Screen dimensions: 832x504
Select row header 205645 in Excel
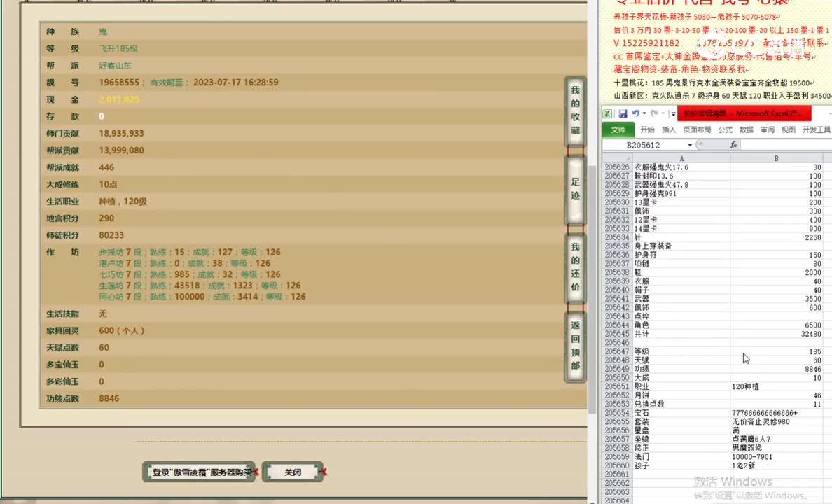pyautogui.click(x=617, y=334)
